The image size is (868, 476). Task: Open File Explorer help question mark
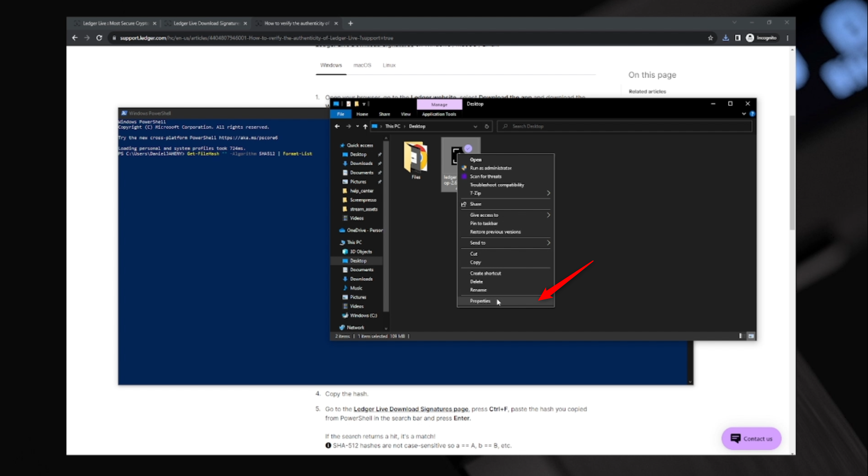(x=752, y=114)
